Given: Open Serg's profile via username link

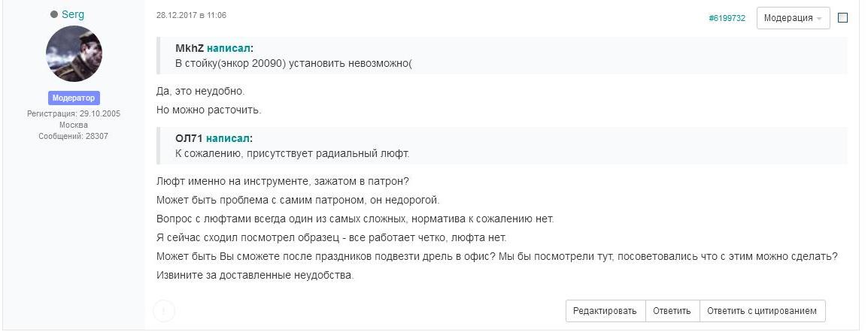Looking at the screenshot, I should [x=73, y=15].
